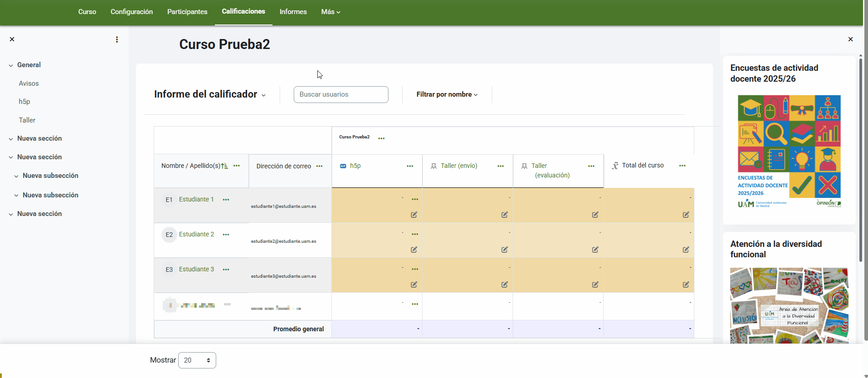The height and width of the screenshot is (378, 868).
Task: Open Dirección de correo column actions menu
Action: pos(320,166)
